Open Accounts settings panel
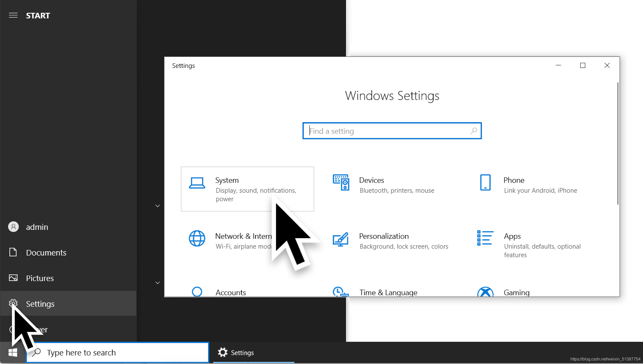 point(230,291)
